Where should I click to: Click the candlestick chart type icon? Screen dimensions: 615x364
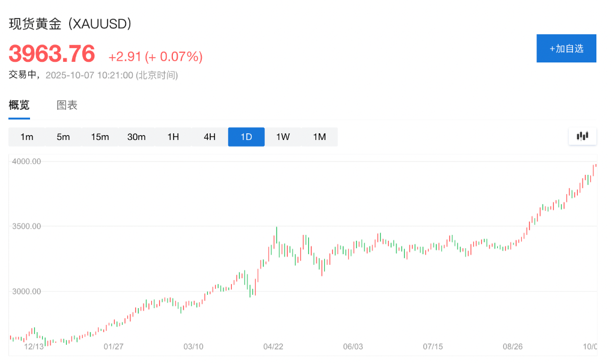pyautogui.click(x=582, y=136)
